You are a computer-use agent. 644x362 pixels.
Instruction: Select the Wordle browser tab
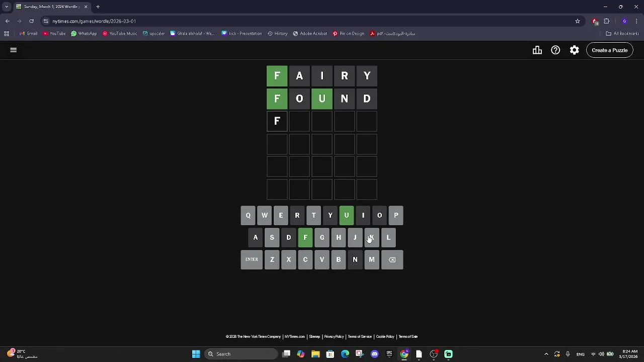point(52,7)
